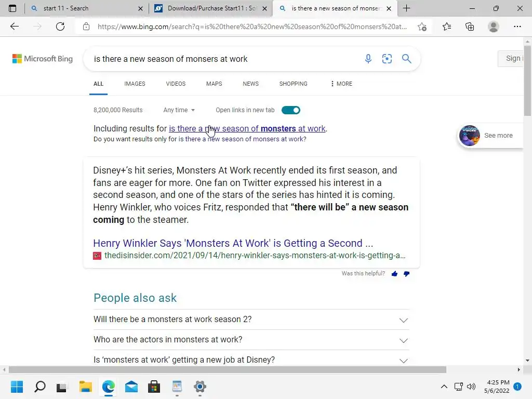Expand 'getting a new job at Disney?' question
Image resolution: width=532 pixels, height=399 pixels.
tap(251, 360)
